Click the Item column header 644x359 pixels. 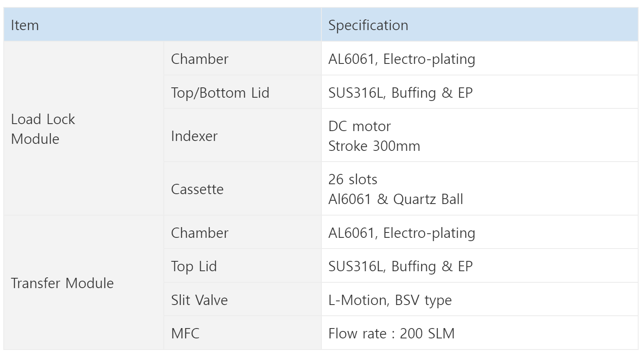coord(162,25)
